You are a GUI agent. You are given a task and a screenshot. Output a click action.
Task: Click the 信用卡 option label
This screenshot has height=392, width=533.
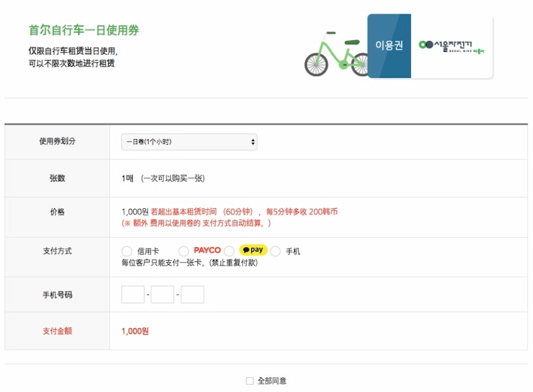pos(148,252)
